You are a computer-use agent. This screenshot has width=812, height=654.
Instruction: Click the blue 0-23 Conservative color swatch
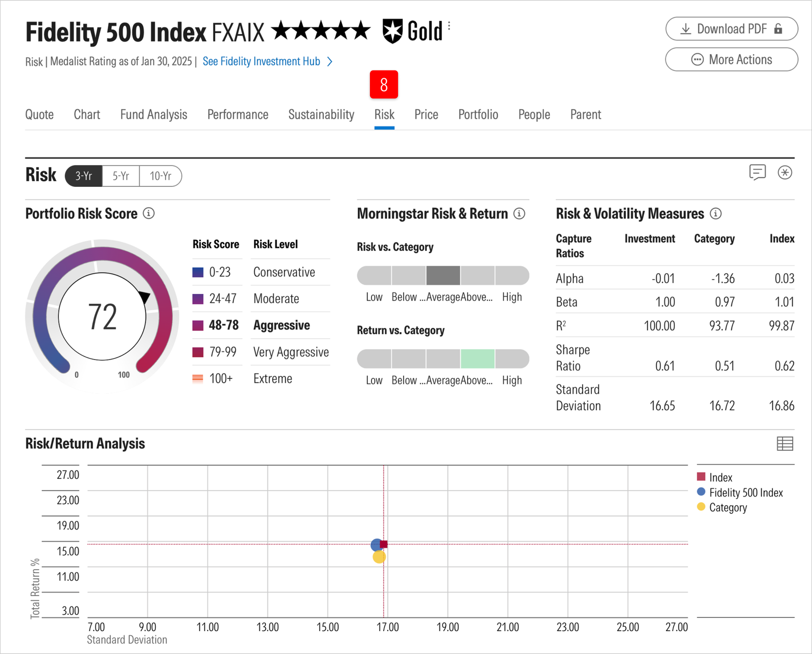(198, 273)
